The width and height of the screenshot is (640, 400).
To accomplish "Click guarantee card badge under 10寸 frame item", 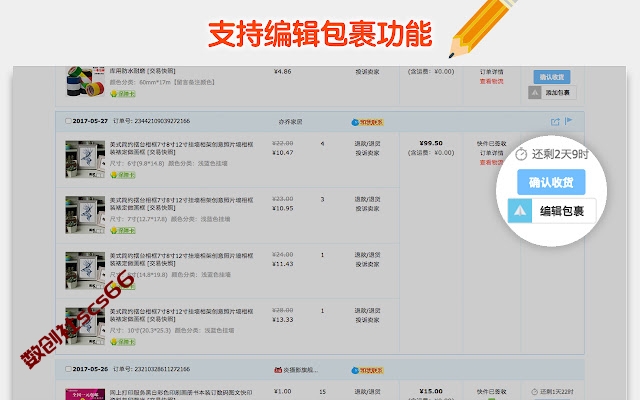I will tap(123, 342).
